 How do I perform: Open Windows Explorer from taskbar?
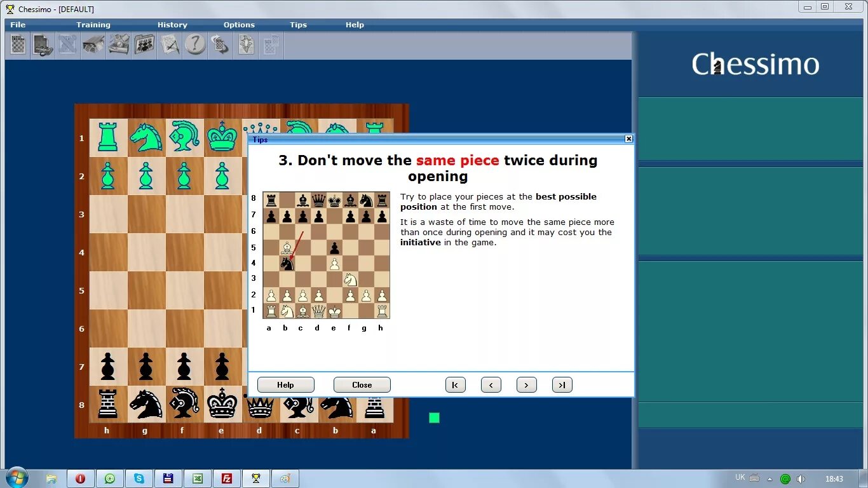pos(51,478)
